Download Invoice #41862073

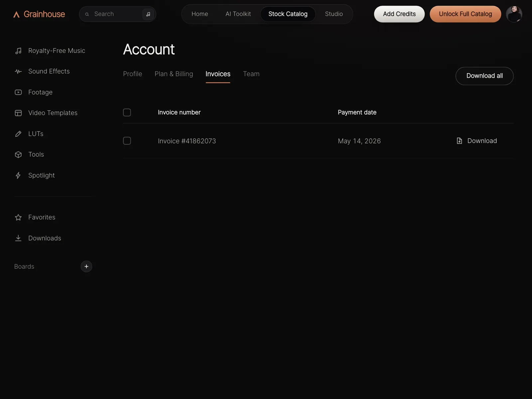tap(477, 141)
